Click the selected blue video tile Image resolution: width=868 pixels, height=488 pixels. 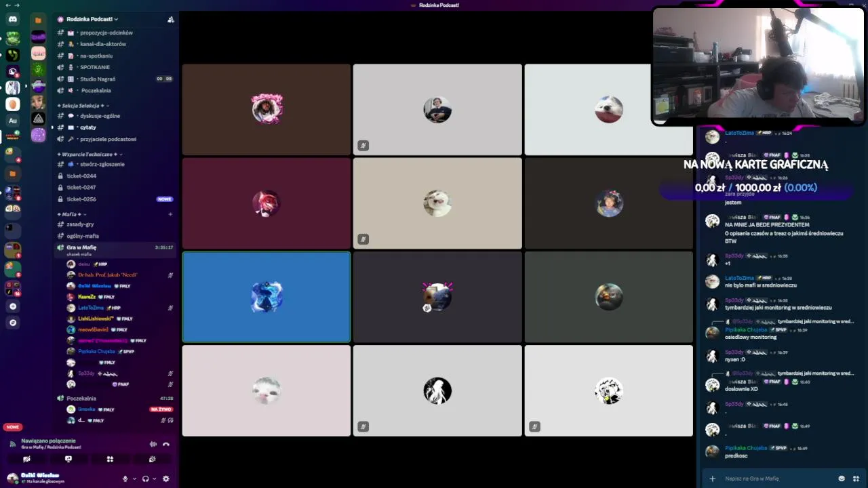pyautogui.click(x=267, y=297)
